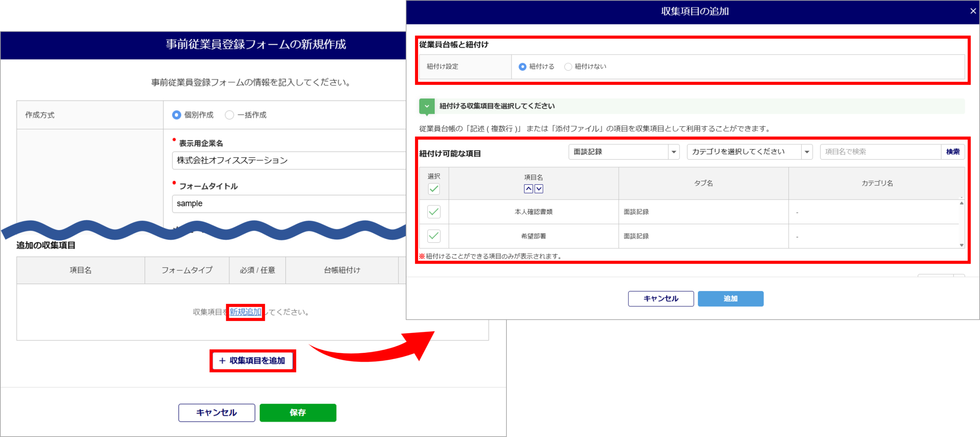Click キャンセル in the form creation window
The image size is (980, 437).
tap(217, 413)
